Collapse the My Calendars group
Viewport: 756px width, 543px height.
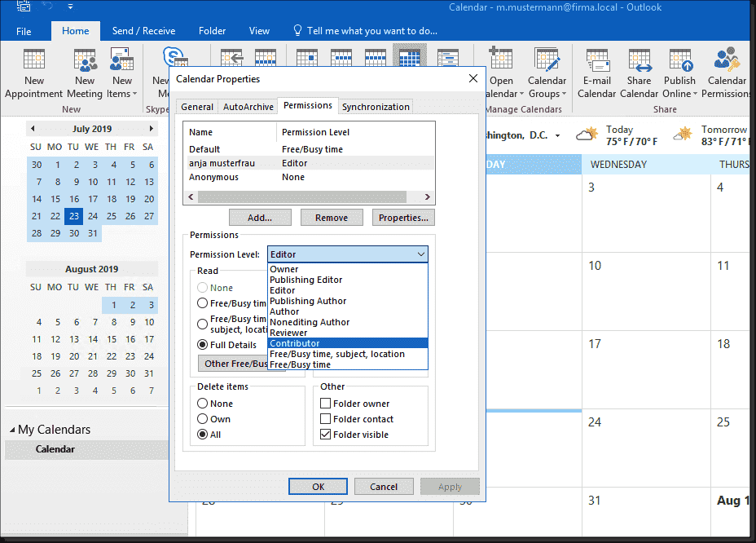click(12, 430)
